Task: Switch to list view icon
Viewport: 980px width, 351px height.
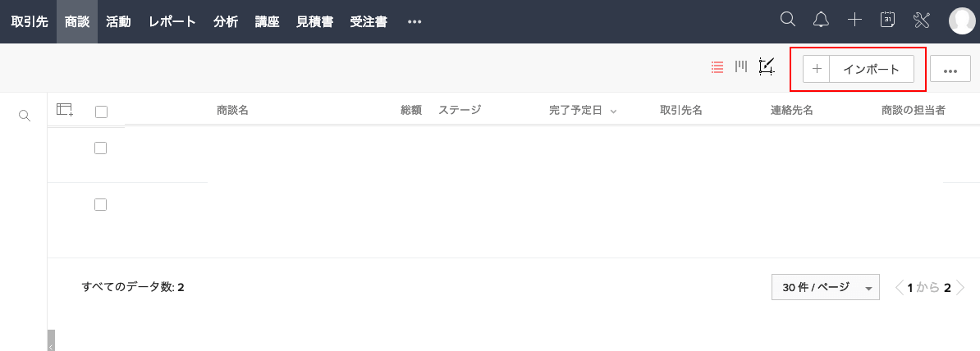Action: pyautogui.click(x=717, y=66)
